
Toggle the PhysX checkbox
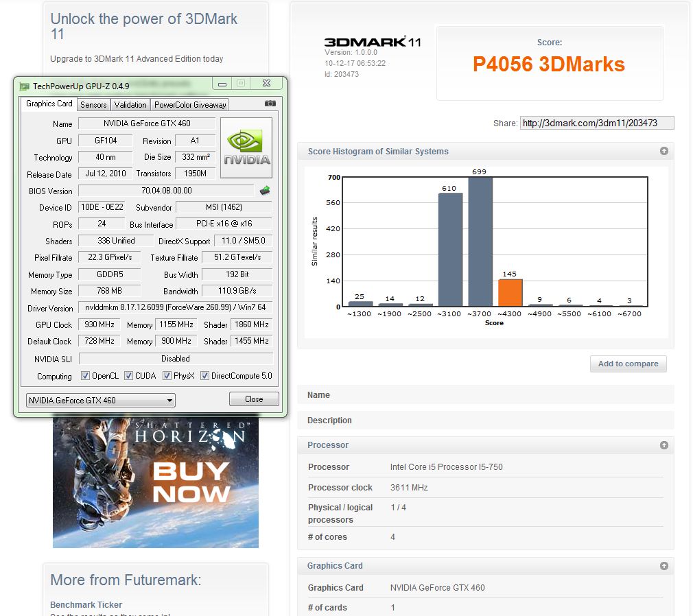pos(167,376)
